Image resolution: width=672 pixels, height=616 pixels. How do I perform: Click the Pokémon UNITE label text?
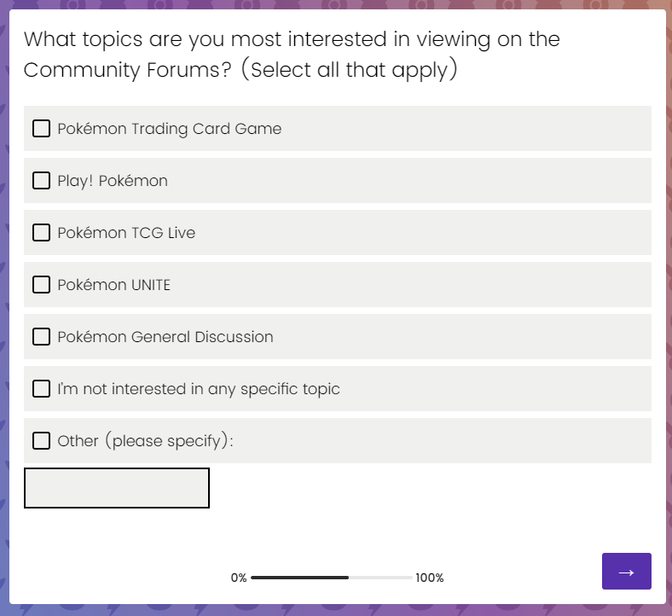pos(113,285)
